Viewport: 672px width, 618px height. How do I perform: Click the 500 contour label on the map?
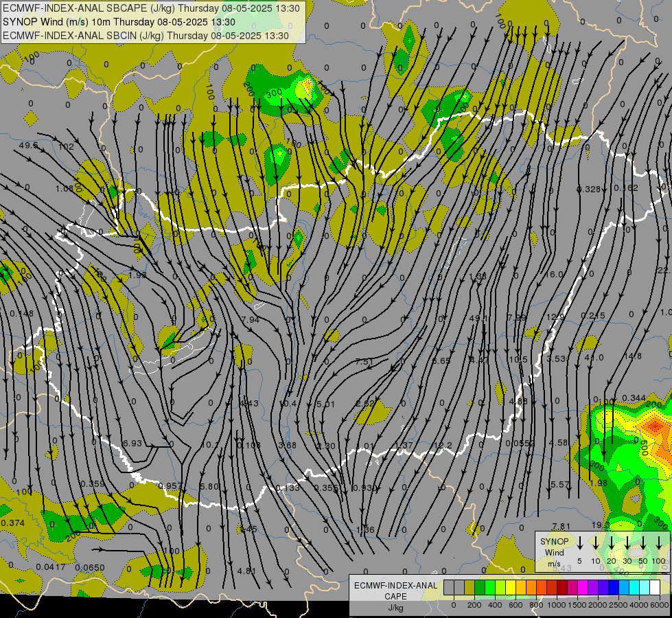pos(643,447)
